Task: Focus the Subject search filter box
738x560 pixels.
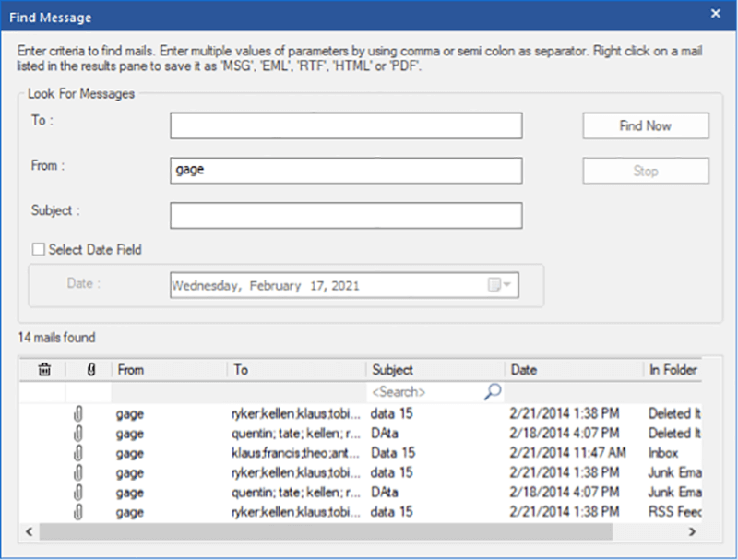Action: pyautogui.click(x=423, y=392)
